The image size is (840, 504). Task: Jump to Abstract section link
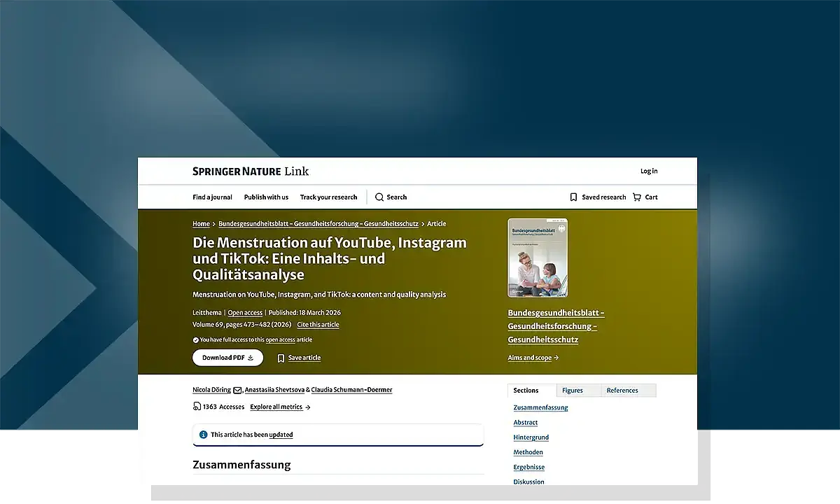[526, 423]
